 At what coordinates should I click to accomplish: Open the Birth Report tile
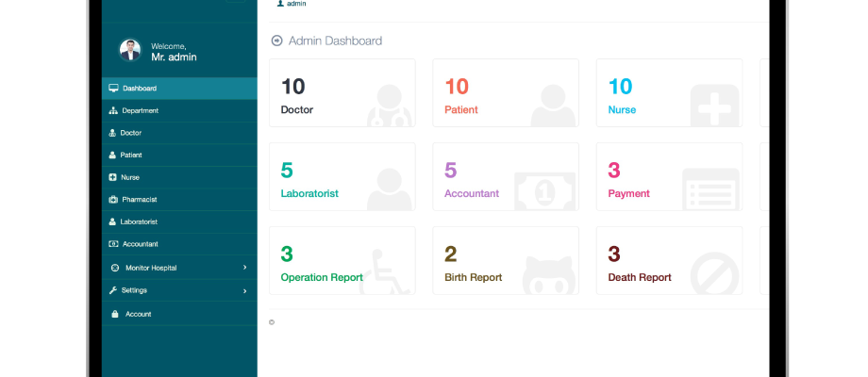click(x=506, y=260)
